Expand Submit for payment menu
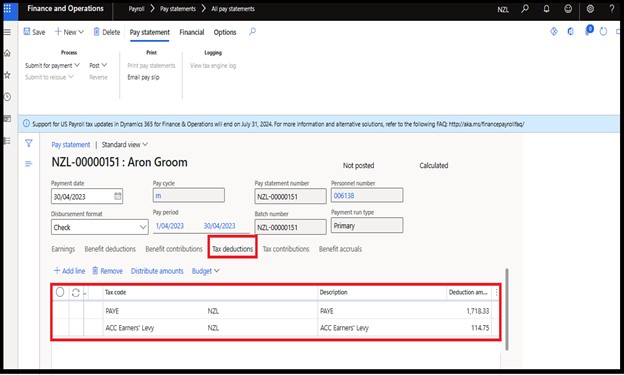The image size is (624, 375). click(x=52, y=65)
